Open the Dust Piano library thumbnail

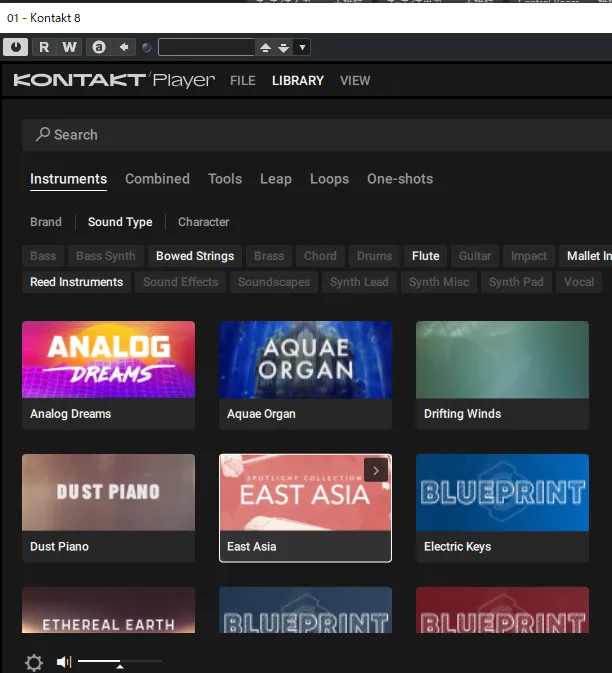(108, 492)
